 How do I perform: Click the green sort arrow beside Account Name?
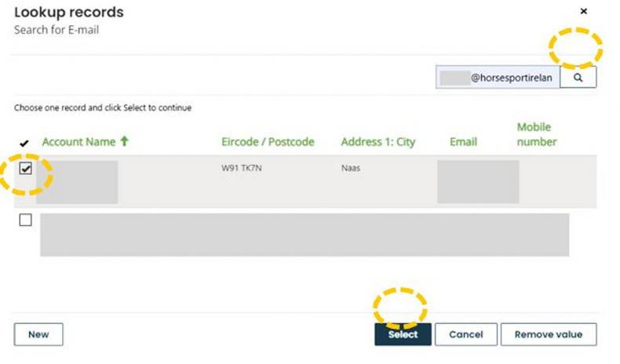(124, 142)
